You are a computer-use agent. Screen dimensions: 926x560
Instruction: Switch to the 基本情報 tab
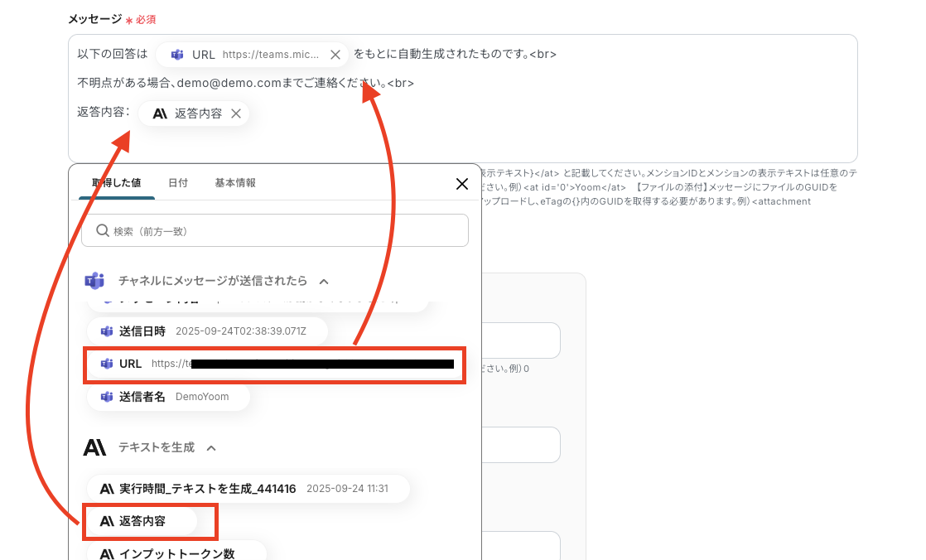click(235, 182)
